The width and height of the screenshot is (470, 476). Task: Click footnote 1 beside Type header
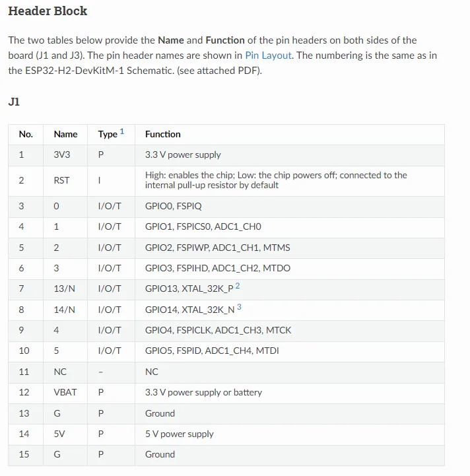tap(122, 132)
